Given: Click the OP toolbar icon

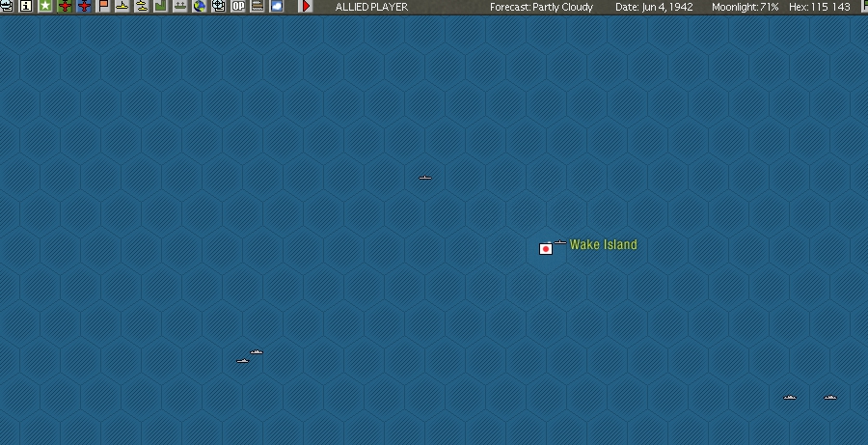Looking at the screenshot, I should 238,6.
